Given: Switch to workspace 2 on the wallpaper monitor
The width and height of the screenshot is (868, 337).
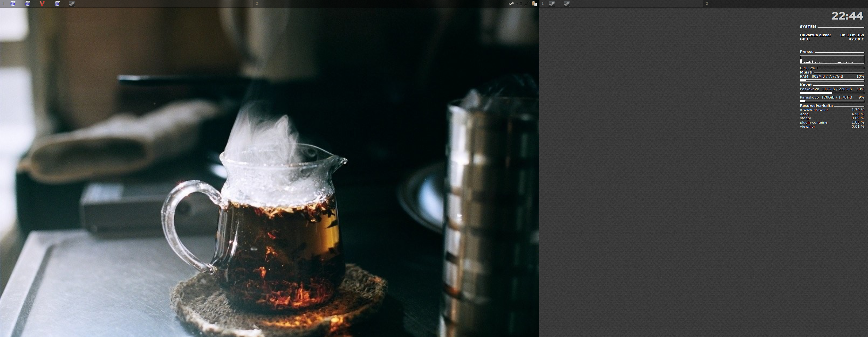Looking at the screenshot, I should pyautogui.click(x=257, y=3).
